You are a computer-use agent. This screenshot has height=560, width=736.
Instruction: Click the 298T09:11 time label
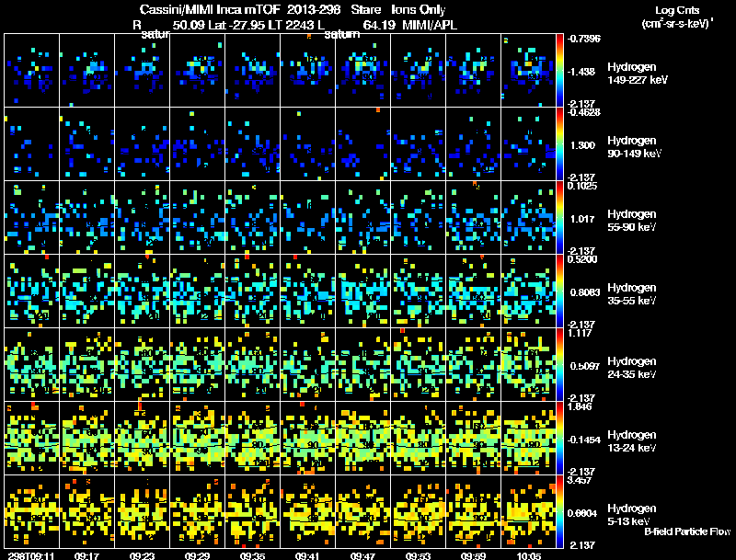pos(31,555)
